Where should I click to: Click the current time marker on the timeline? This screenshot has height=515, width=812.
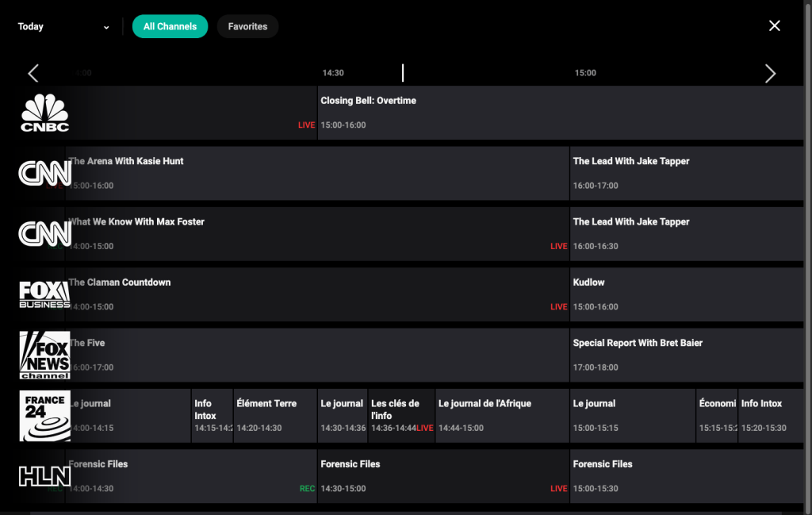tap(403, 72)
